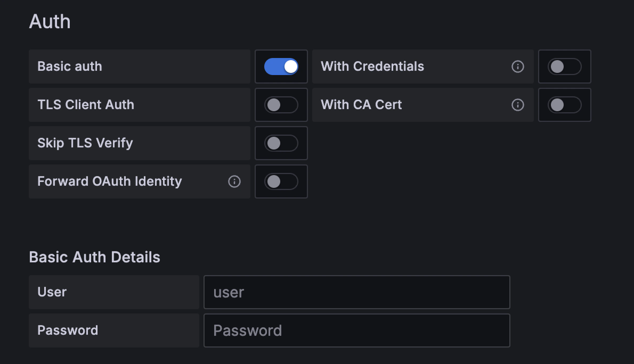Screen dimensions: 634x364
Task: Enable TLS Client Auth
Action: 281,105
